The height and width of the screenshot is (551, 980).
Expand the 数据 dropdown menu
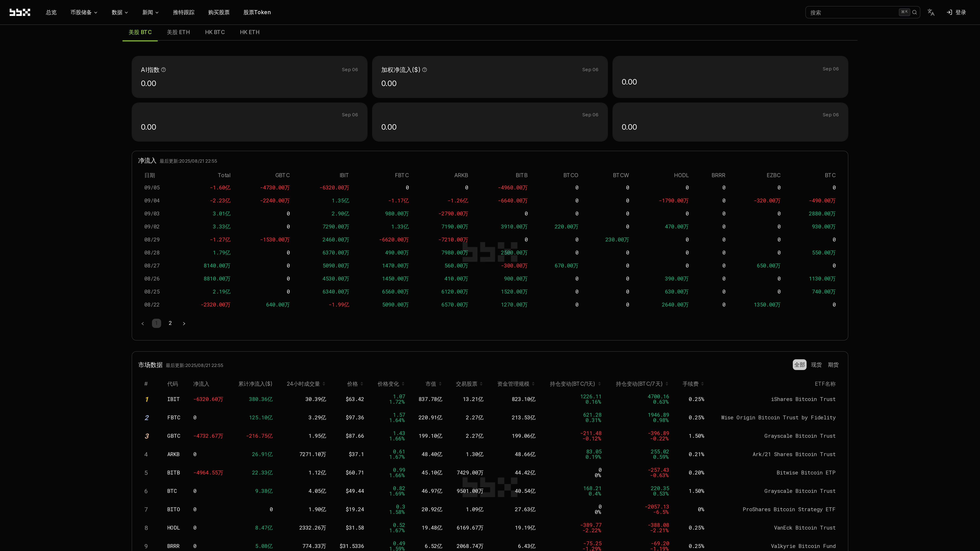[120, 12]
